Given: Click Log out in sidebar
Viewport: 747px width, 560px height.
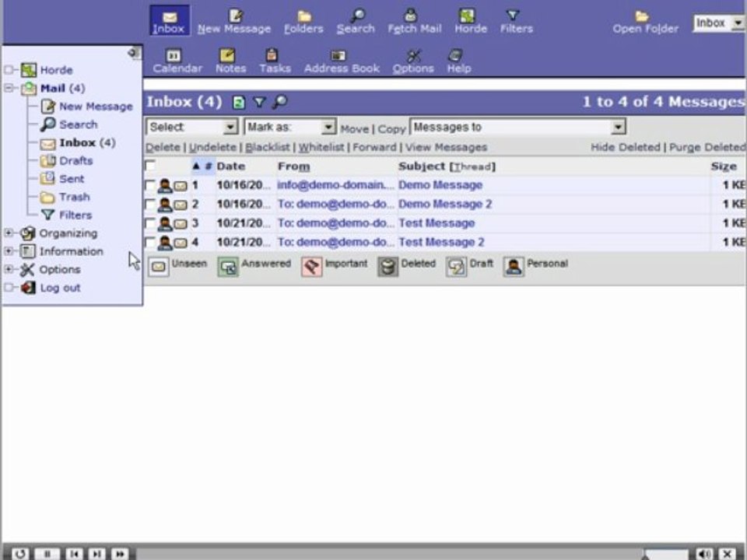Looking at the screenshot, I should (x=60, y=288).
